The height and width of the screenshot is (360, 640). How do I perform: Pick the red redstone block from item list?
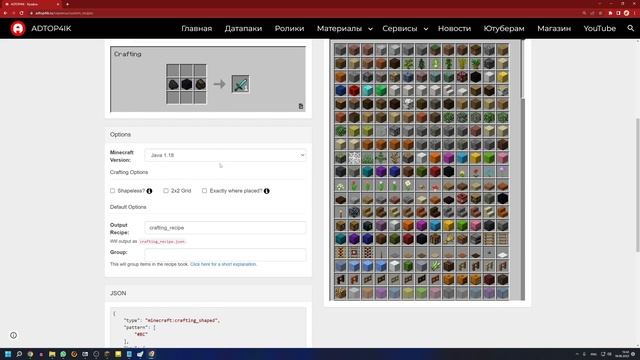coord(354,90)
